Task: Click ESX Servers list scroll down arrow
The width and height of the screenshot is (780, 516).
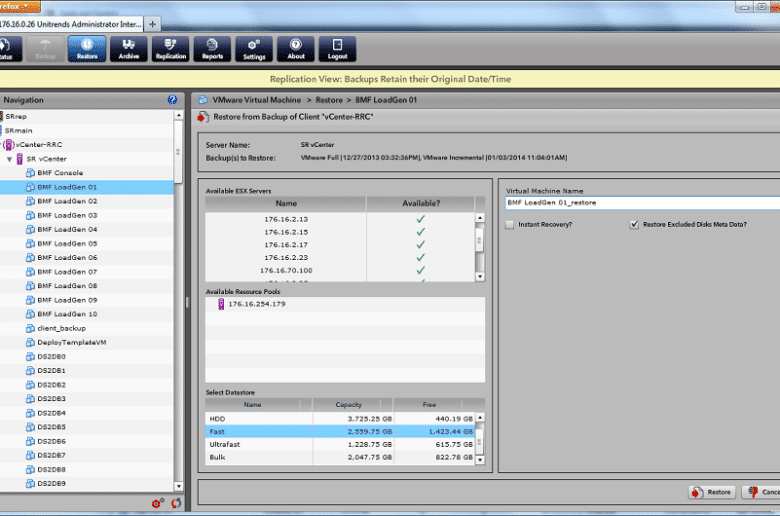Action: click(x=480, y=277)
